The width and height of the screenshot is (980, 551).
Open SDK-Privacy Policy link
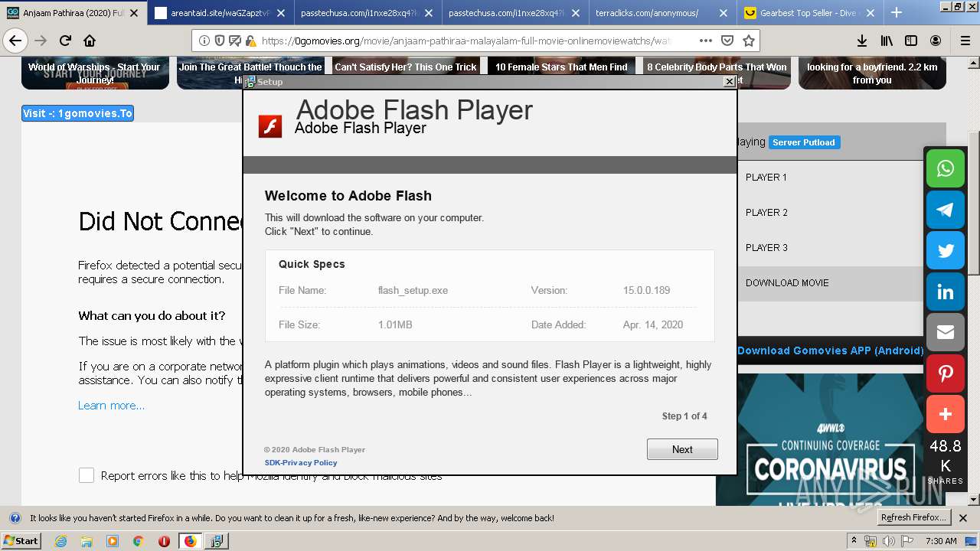coord(301,462)
